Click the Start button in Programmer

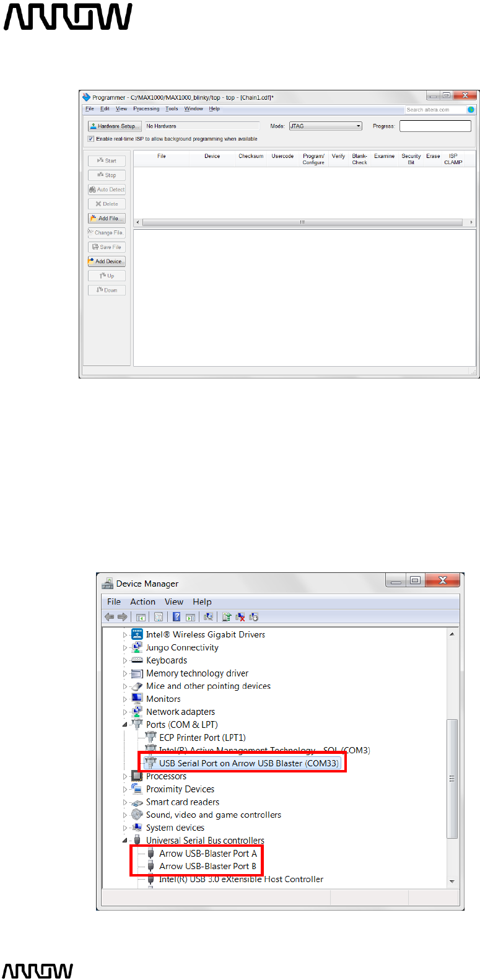click(107, 160)
